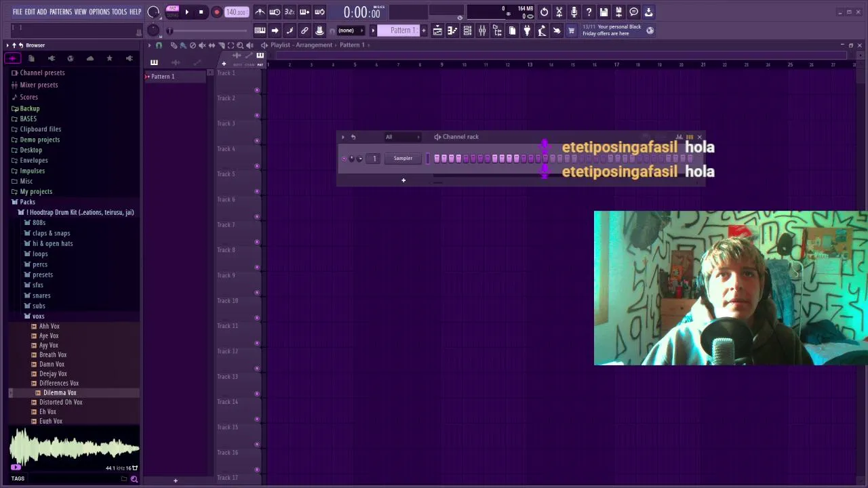The image size is (868, 488).
Task: Toggle the countdown before recording icon
Action: 290,12
